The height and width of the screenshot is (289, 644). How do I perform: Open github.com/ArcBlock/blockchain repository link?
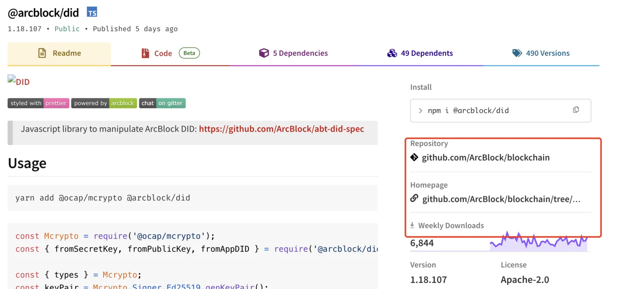point(485,157)
